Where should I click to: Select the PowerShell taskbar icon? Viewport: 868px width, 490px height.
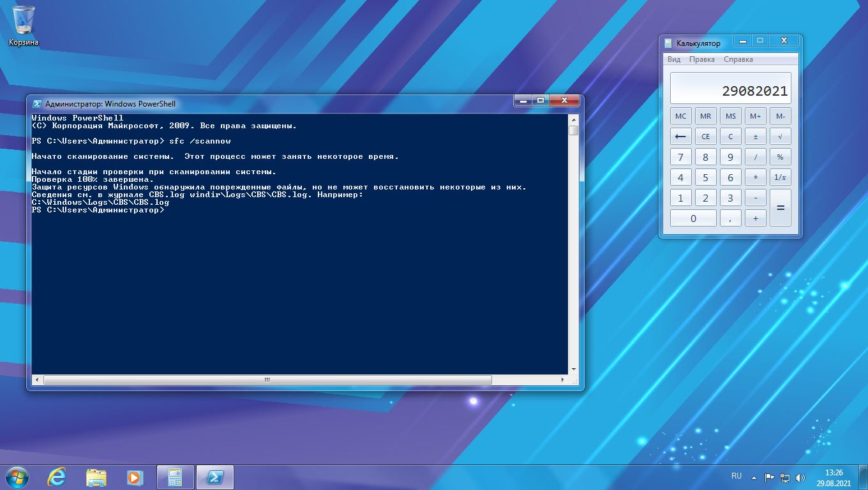point(214,477)
